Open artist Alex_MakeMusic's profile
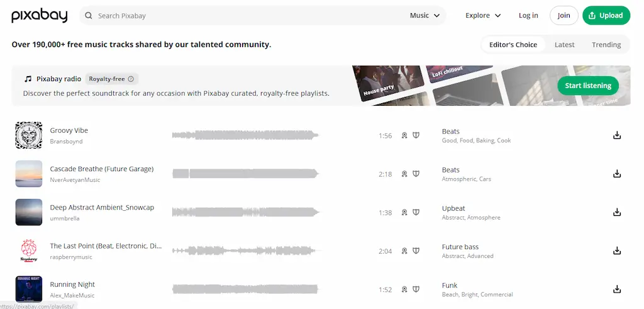The width and height of the screenshot is (644, 309). point(72,295)
